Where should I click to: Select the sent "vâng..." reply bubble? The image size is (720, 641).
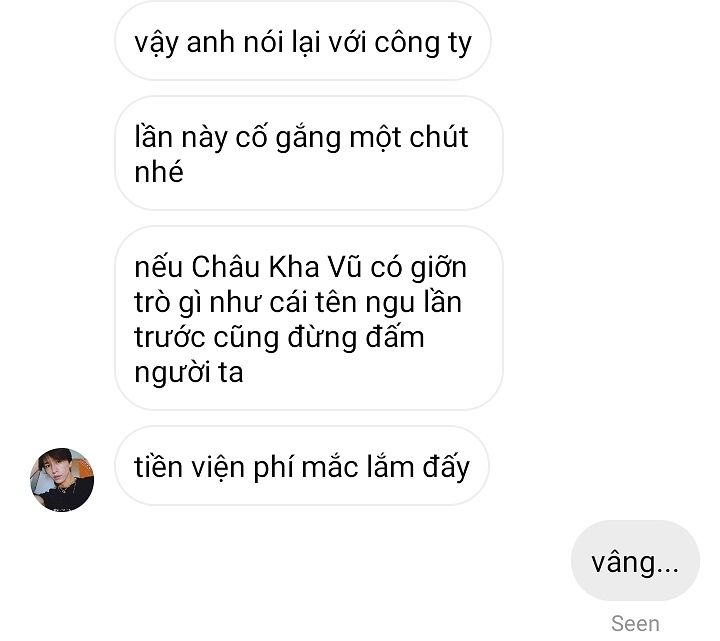(635, 561)
